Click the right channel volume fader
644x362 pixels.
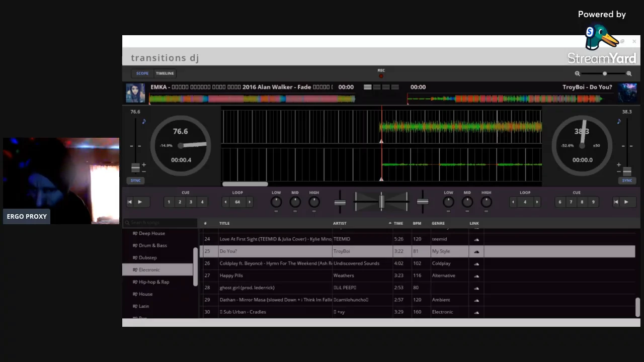(x=423, y=202)
